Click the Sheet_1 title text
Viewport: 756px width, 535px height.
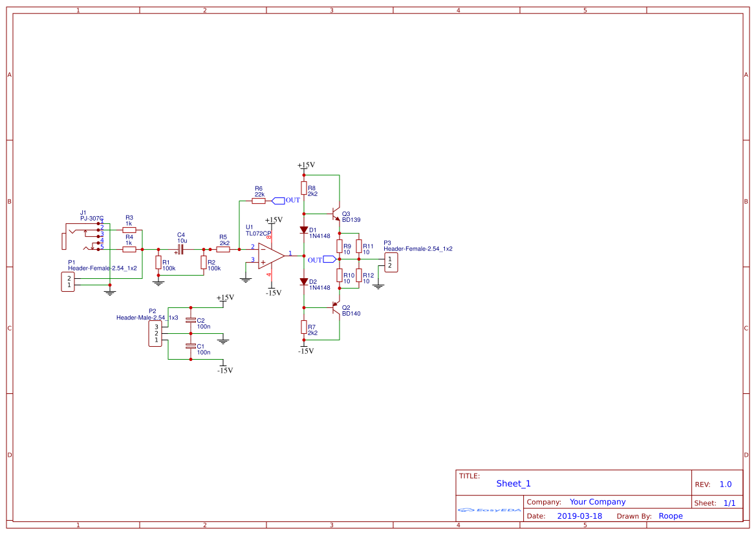tap(513, 483)
